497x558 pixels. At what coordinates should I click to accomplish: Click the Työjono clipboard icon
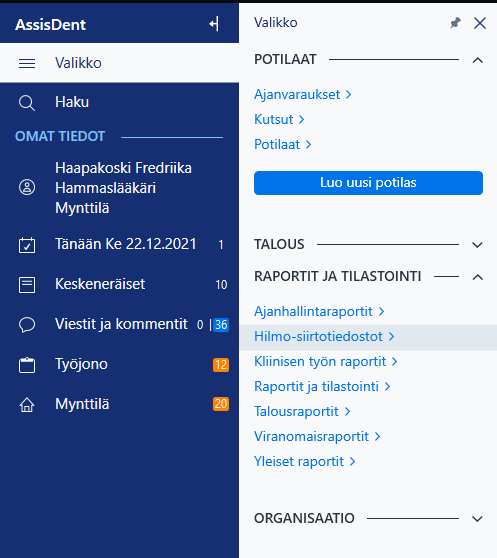pos(27,365)
